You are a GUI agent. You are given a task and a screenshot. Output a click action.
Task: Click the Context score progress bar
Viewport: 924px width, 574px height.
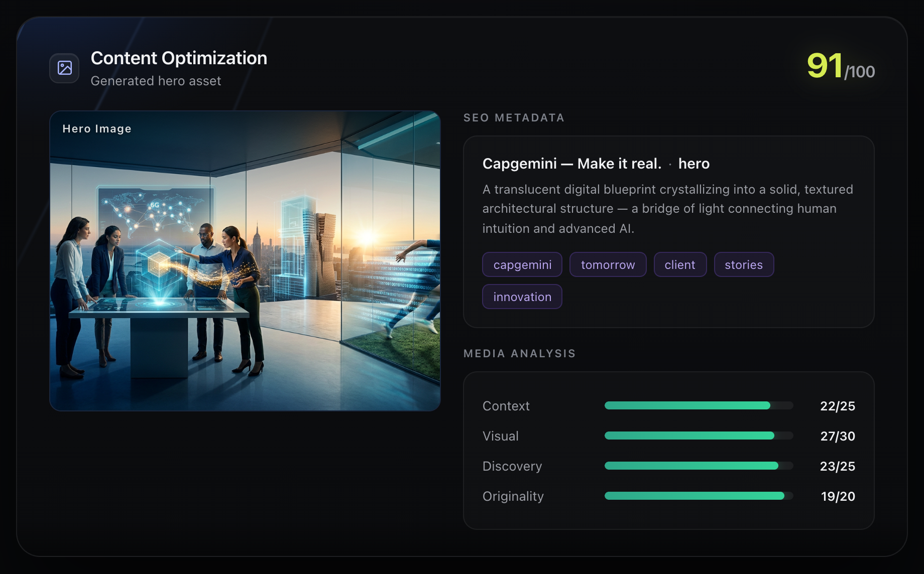coord(699,405)
